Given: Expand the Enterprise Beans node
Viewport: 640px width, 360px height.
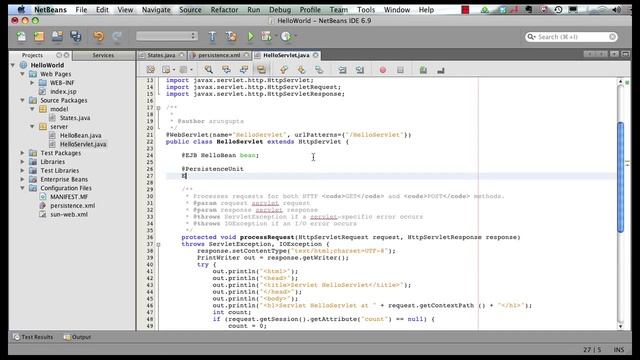Looking at the screenshot, I should tap(22, 179).
